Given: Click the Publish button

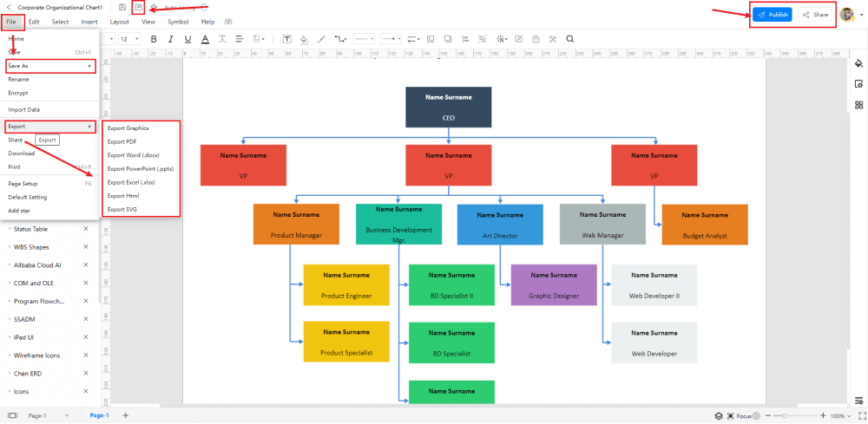Looking at the screenshot, I should coord(773,15).
